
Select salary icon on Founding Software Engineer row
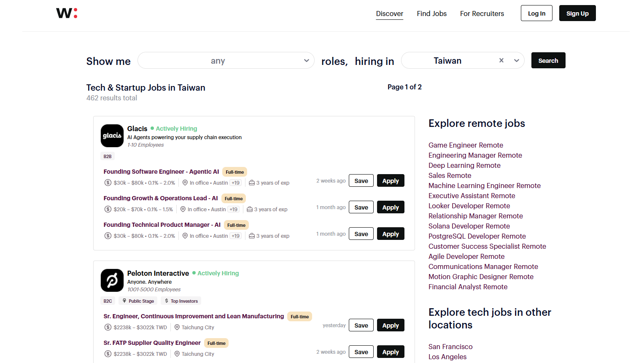(108, 183)
